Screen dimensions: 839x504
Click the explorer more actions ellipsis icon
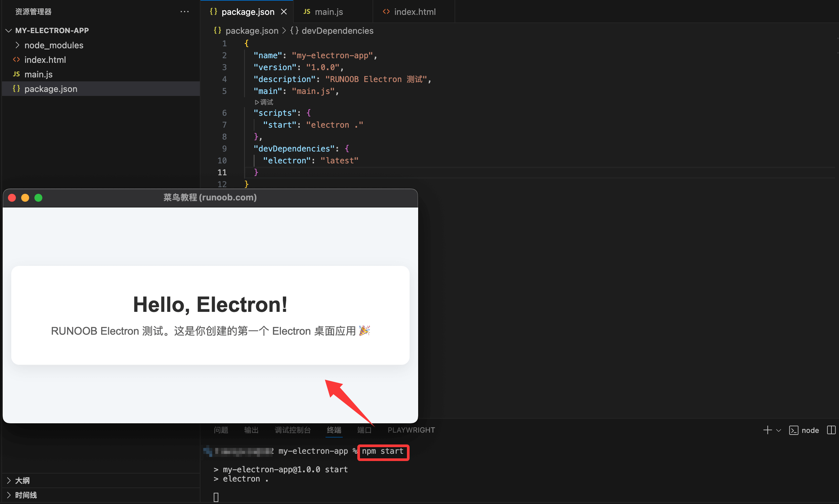tap(185, 12)
